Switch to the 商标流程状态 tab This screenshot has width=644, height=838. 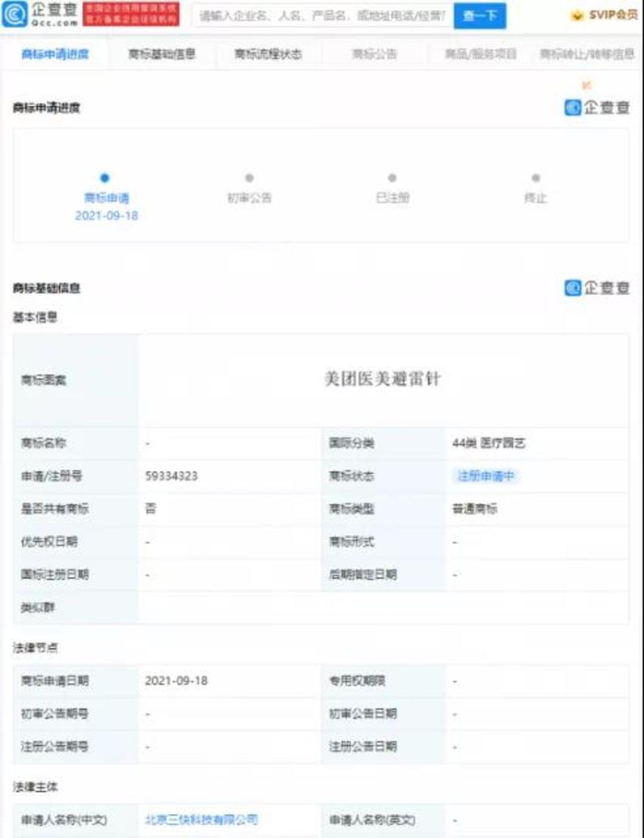click(268, 54)
